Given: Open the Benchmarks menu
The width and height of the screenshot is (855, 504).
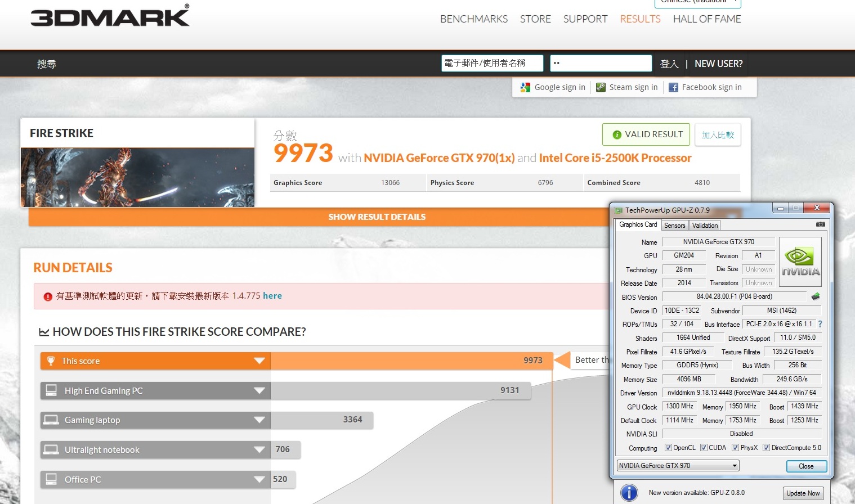Looking at the screenshot, I should pos(474,19).
